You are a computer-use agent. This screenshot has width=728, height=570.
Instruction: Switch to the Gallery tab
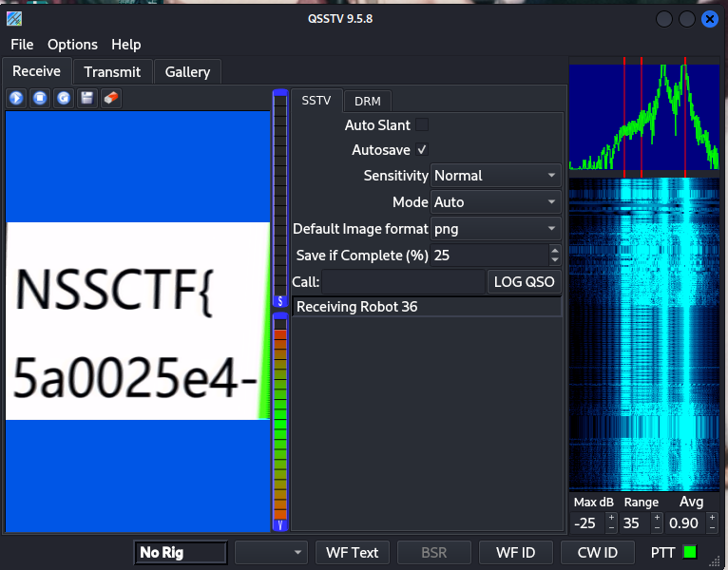[187, 72]
